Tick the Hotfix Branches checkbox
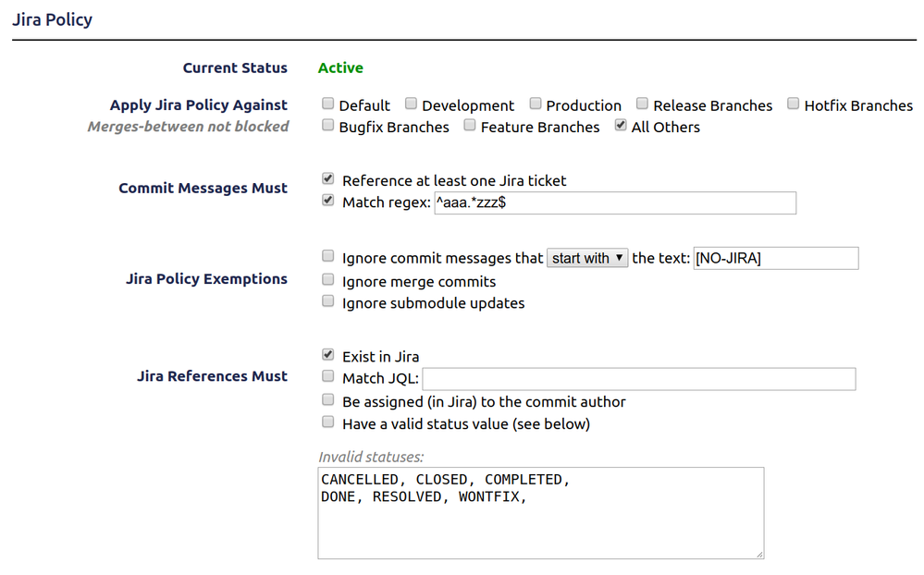 [794, 104]
